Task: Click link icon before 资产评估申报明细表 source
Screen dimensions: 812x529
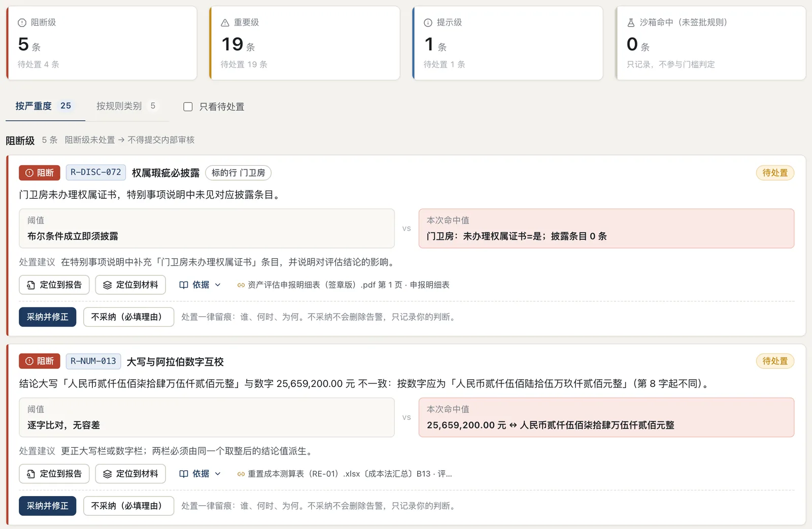Action: point(241,285)
